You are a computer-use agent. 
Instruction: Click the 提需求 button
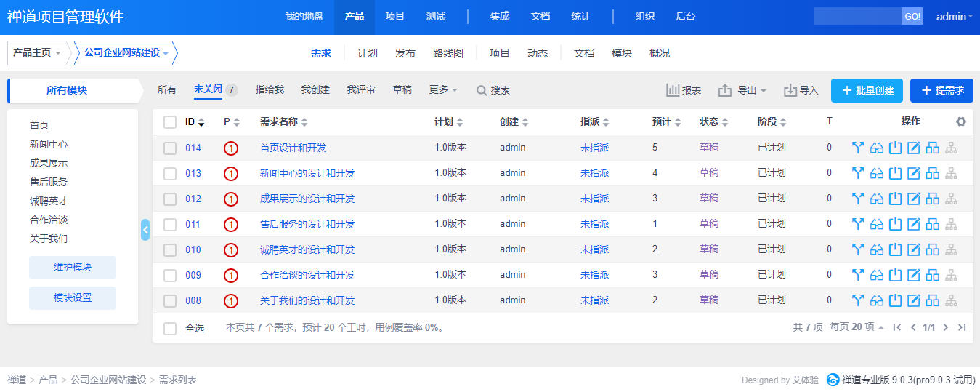click(941, 90)
